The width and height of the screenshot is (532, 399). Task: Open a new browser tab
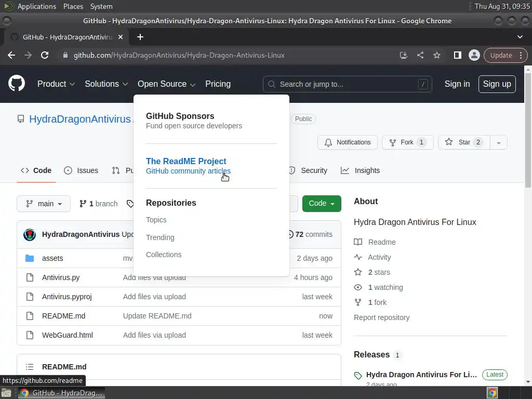pos(140,37)
